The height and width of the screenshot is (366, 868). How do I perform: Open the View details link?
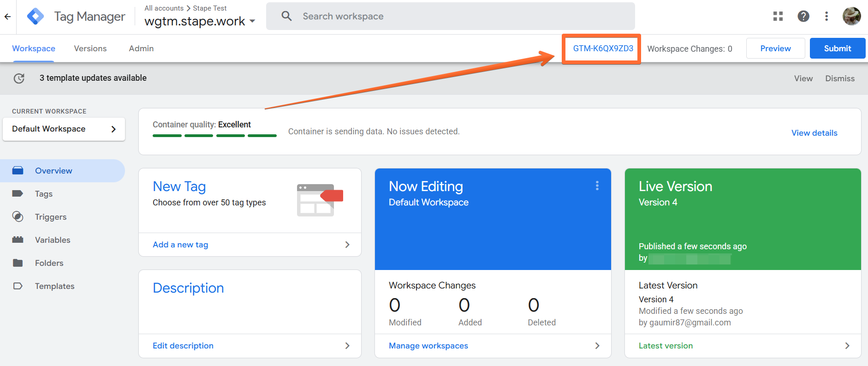click(x=814, y=133)
